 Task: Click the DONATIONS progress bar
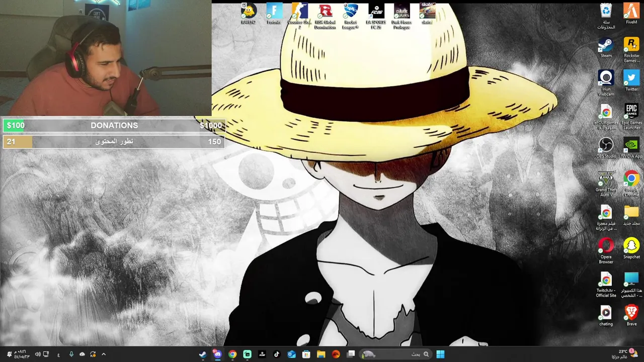point(114,125)
